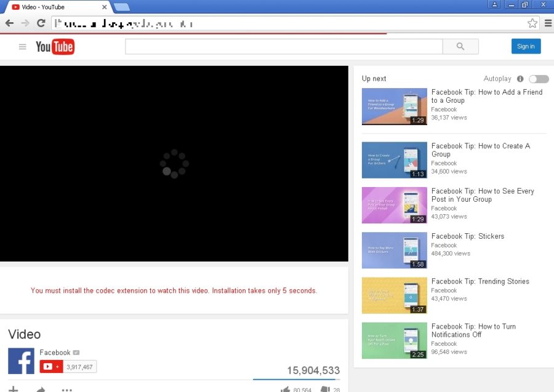Screen dimensions: 554x392
Task: Restore down the browser window
Action: coord(524,4)
